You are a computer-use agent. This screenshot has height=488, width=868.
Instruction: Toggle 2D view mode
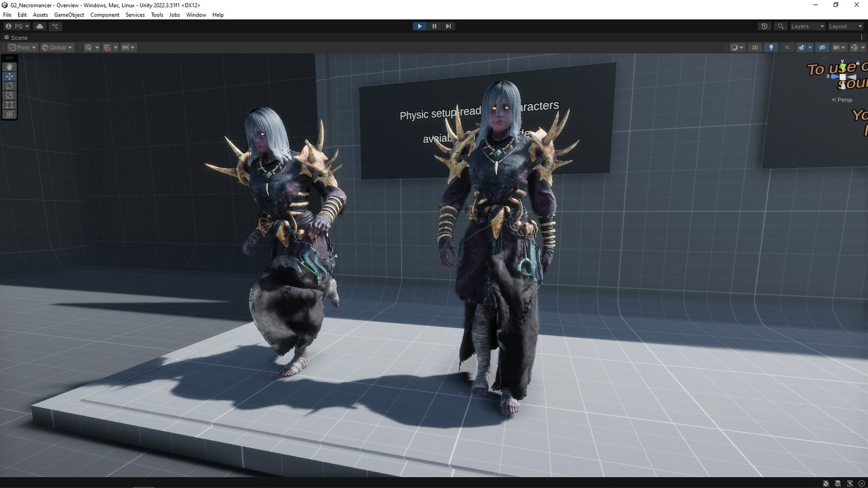[755, 47]
